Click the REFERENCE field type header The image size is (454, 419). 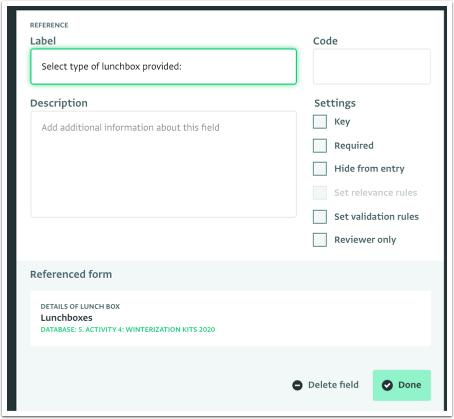[49, 25]
